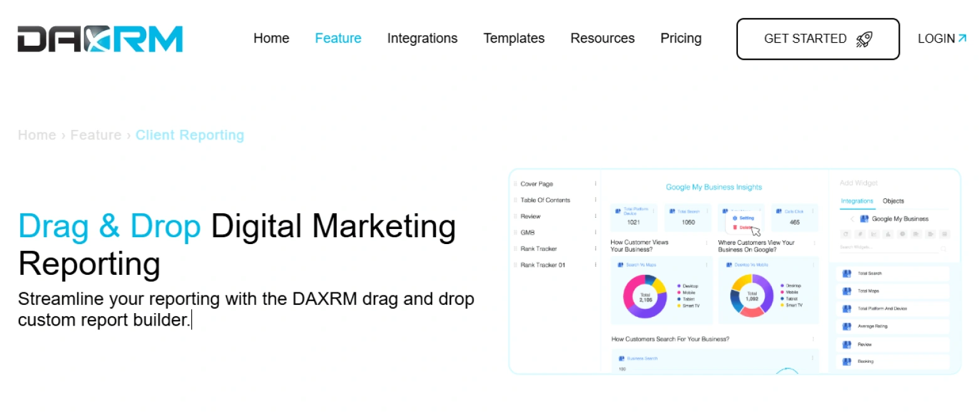Open the Home navigation menu item
This screenshot has height=416, width=980.
click(x=271, y=38)
